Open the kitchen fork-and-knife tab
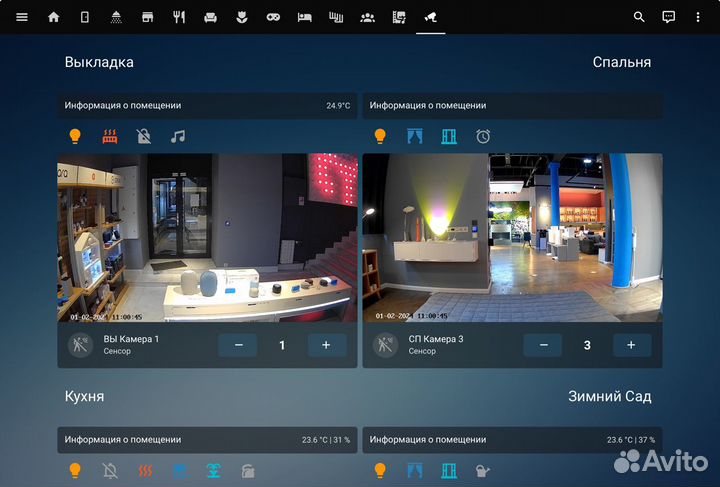Viewport: 720px width, 487px height. 179,17
